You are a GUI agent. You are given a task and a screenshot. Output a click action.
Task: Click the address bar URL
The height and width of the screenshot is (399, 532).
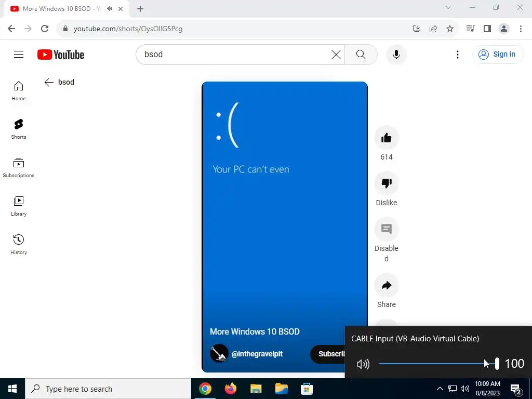tap(128, 29)
